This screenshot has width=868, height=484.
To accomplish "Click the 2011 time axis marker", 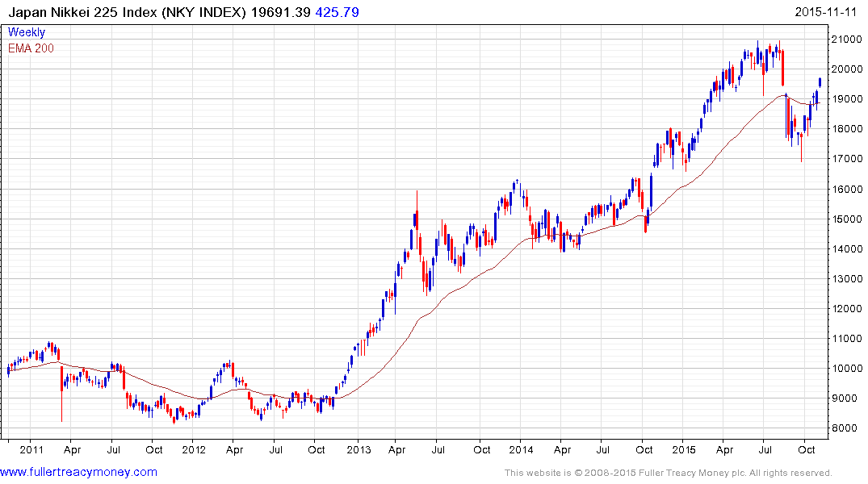I will pyautogui.click(x=31, y=449).
